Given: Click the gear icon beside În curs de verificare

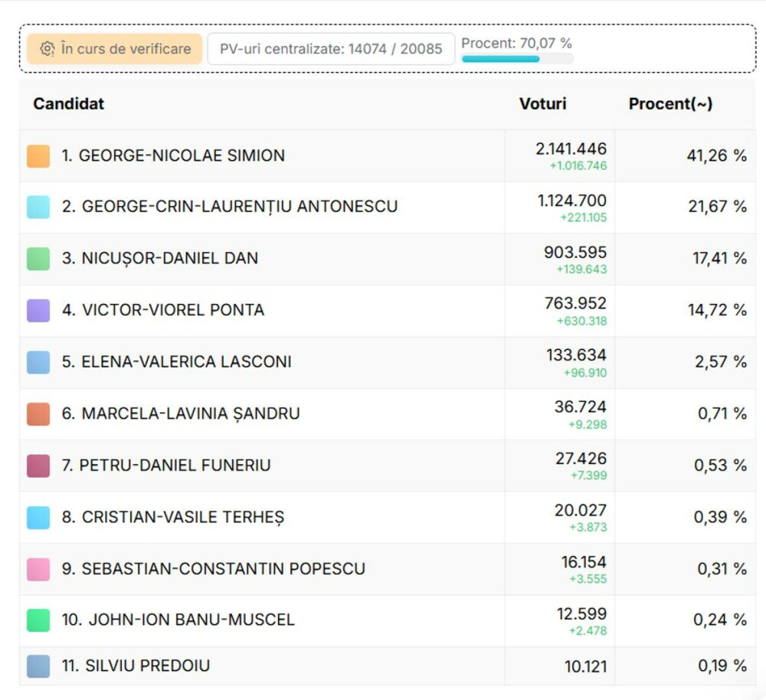Looking at the screenshot, I should tap(47, 49).
